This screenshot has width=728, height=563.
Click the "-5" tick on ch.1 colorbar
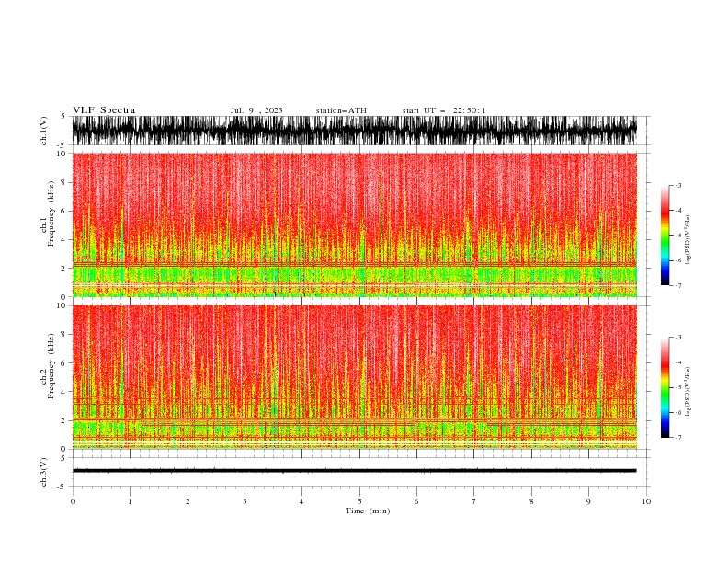tap(678, 236)
